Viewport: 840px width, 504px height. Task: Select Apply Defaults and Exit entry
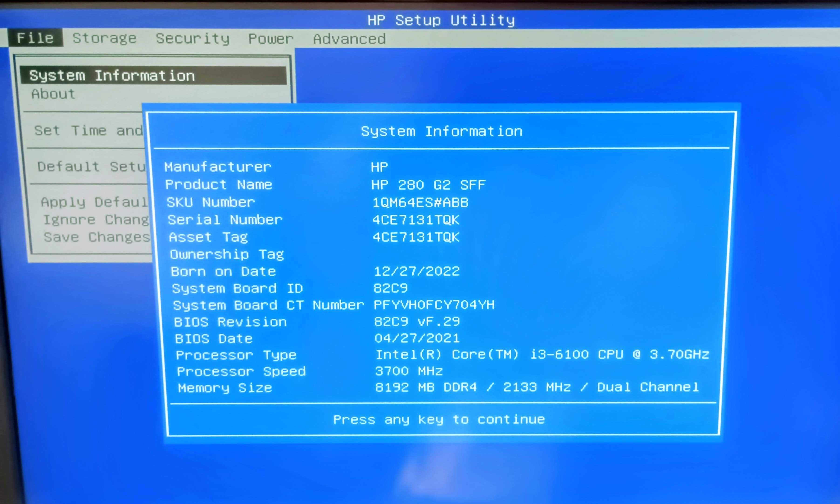tap(95, 202)
